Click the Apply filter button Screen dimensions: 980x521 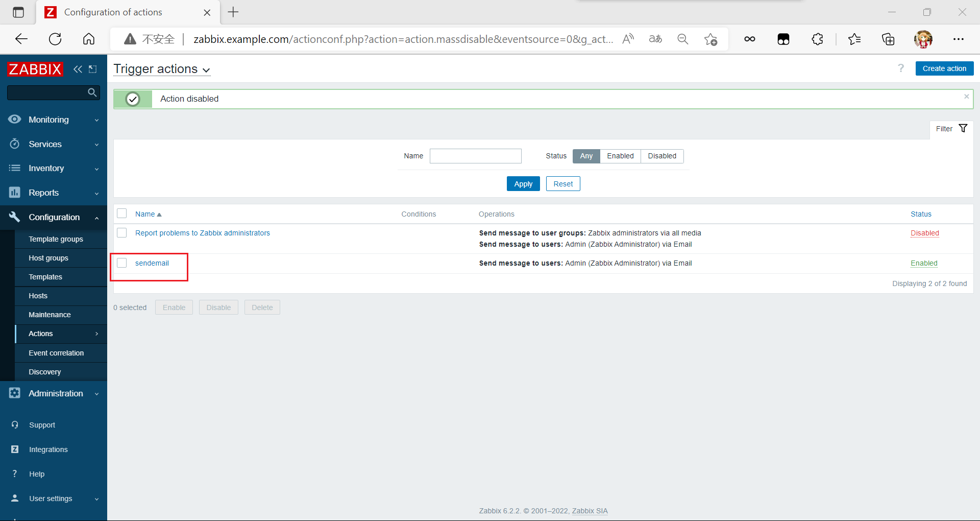tap(523, 183)
